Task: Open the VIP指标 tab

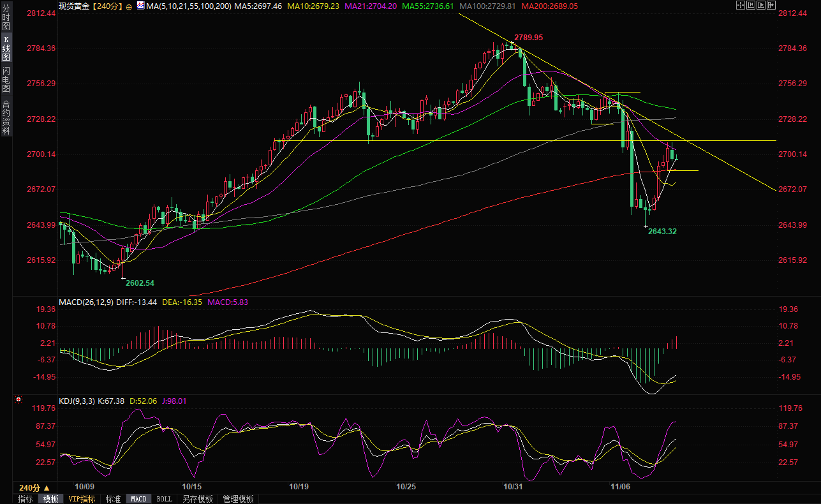Action: coord(82,499)
